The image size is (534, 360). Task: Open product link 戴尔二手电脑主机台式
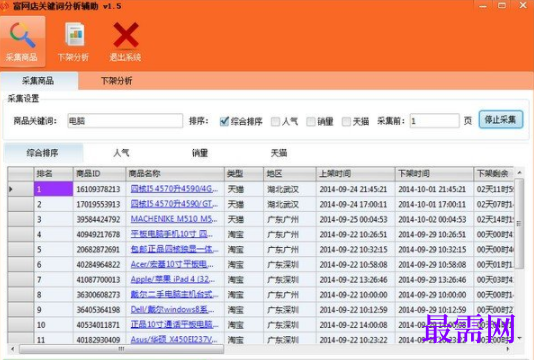pos(175,295)
